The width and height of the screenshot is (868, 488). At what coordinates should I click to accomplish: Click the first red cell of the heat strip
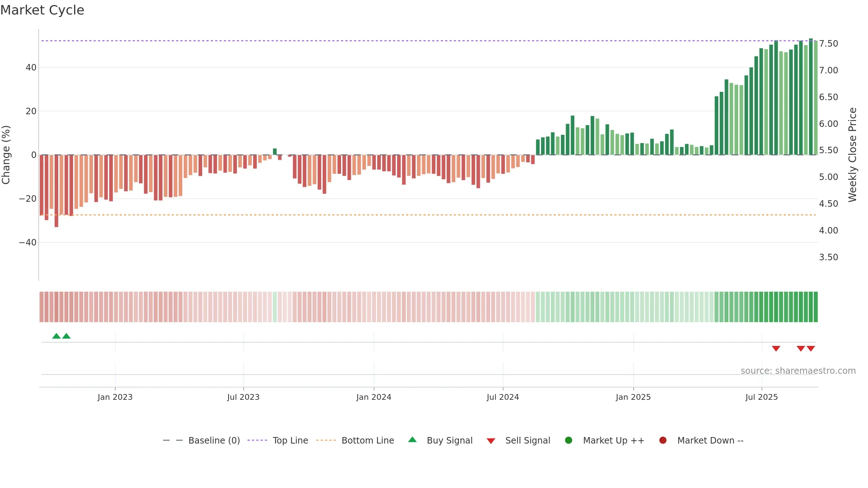pos(42,307)
